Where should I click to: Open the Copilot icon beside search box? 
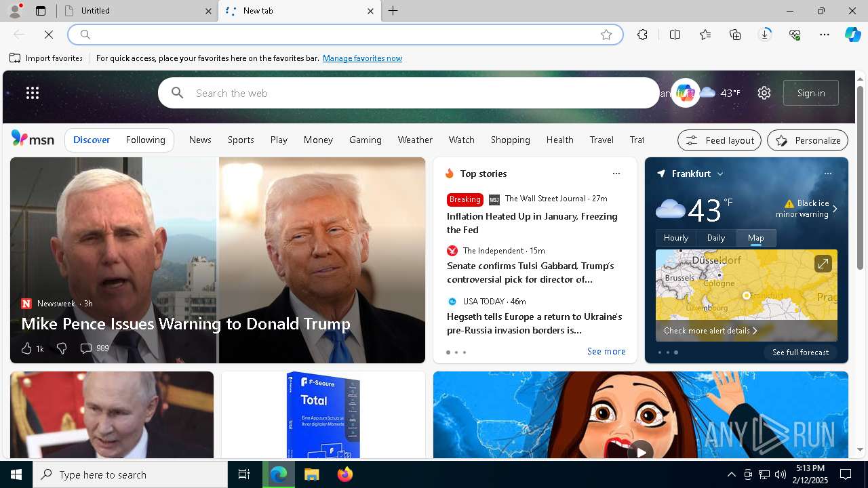[x=685, y=93]
